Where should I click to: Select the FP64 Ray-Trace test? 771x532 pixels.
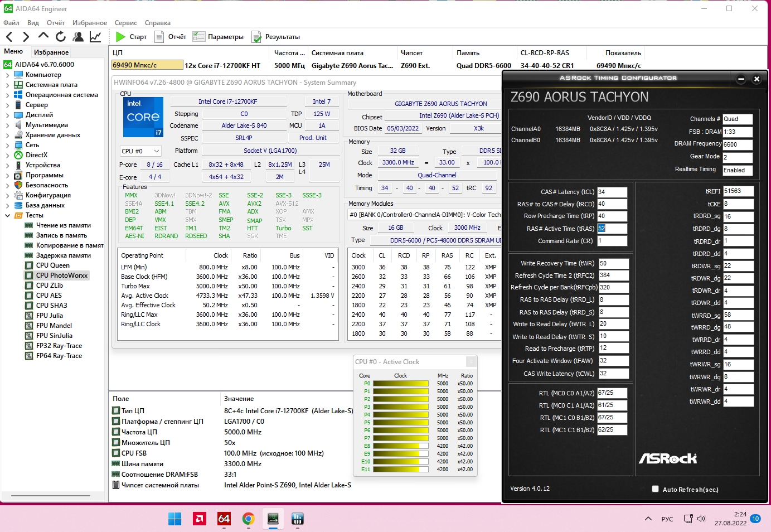point(54,356)
